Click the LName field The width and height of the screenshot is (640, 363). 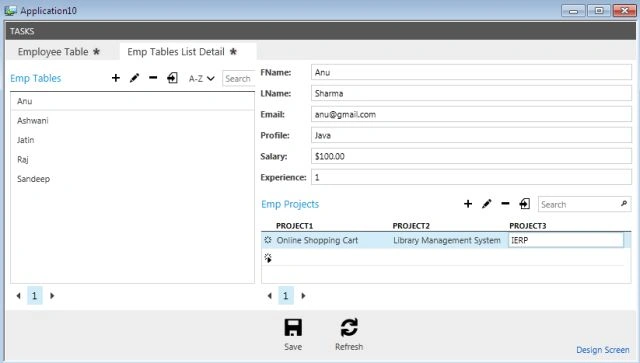pos(471,93)
